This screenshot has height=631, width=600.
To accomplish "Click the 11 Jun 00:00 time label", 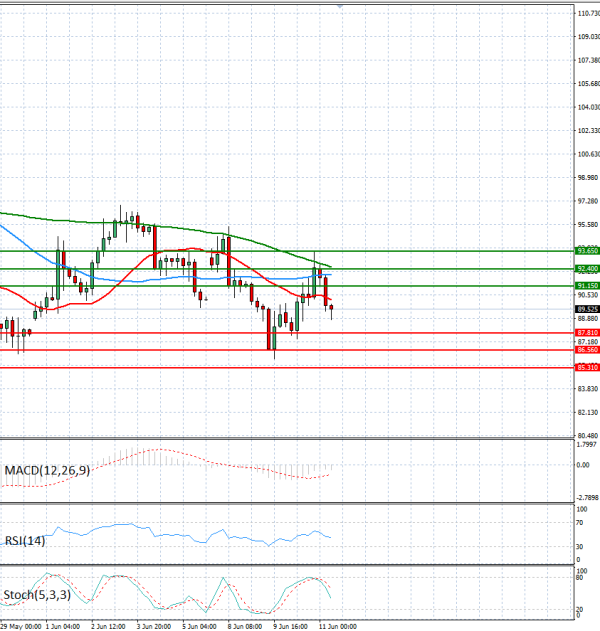I will pos(337,627).
